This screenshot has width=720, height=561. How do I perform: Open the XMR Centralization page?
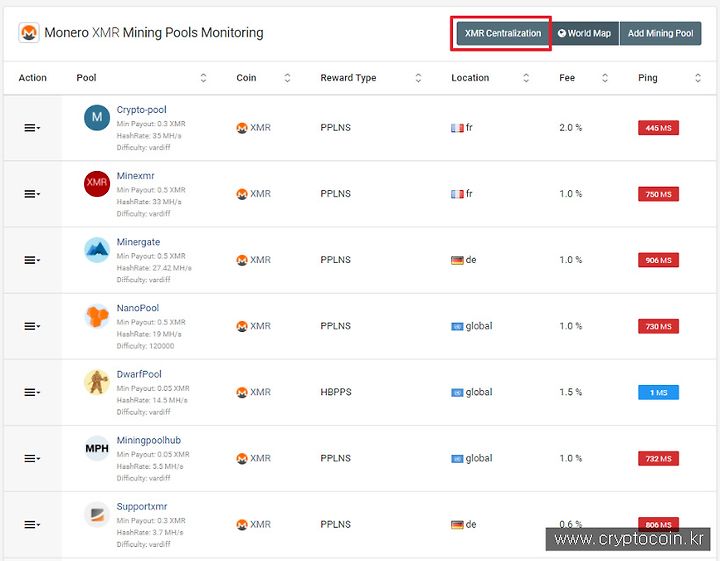503,33
